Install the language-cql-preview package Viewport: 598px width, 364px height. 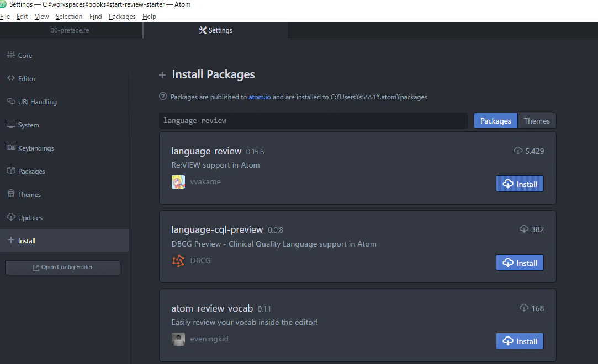pos(520,263)
